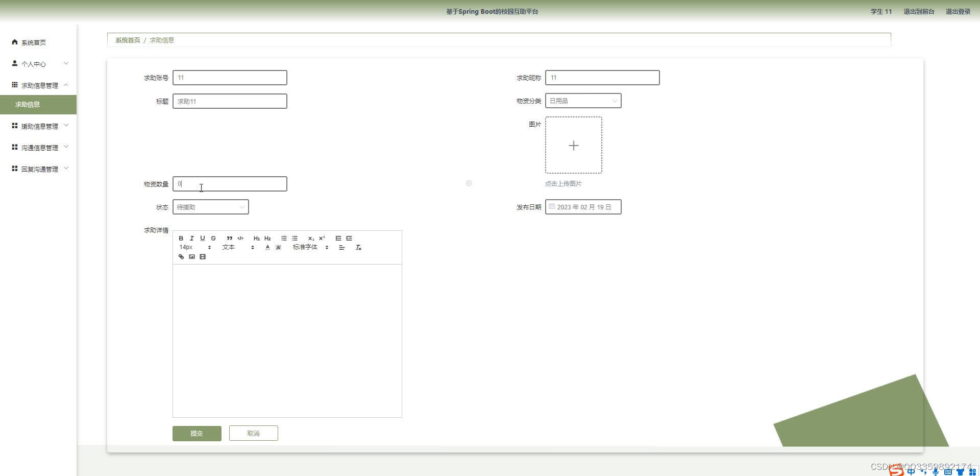980x476 pixels.
Task: Click the 物资数量 input field
Action: (230, 184)
